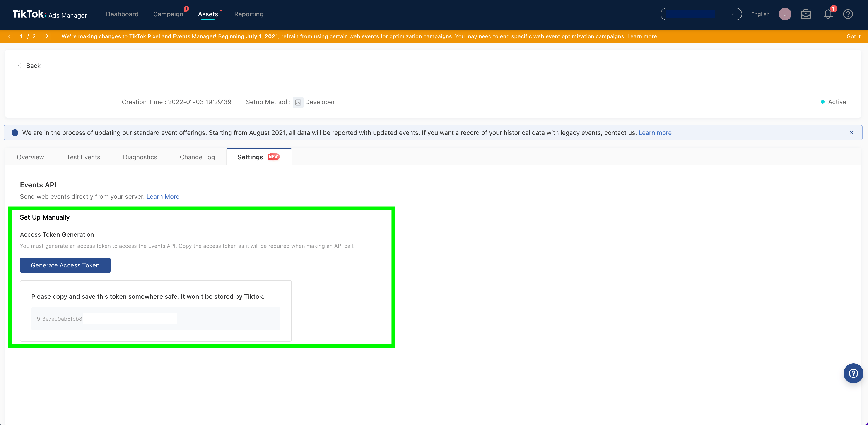
Task: Click the Access Token Generation label
Action: click(x=57, y=235)
